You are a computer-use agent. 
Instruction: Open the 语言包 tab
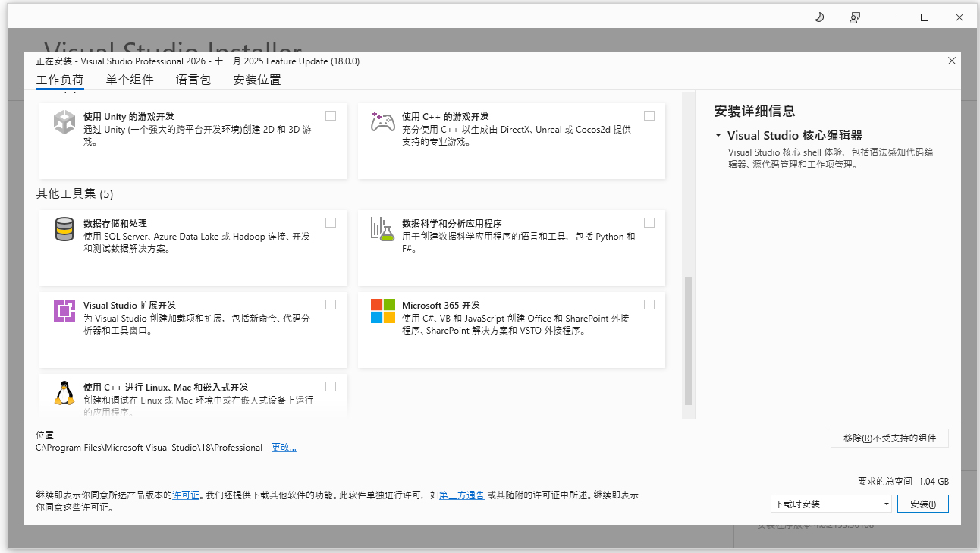click(x=193, y=80)
